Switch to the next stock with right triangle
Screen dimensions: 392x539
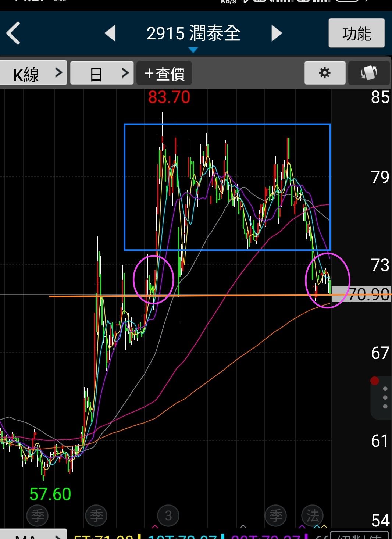pyautogui.click(x=277, y=33)
